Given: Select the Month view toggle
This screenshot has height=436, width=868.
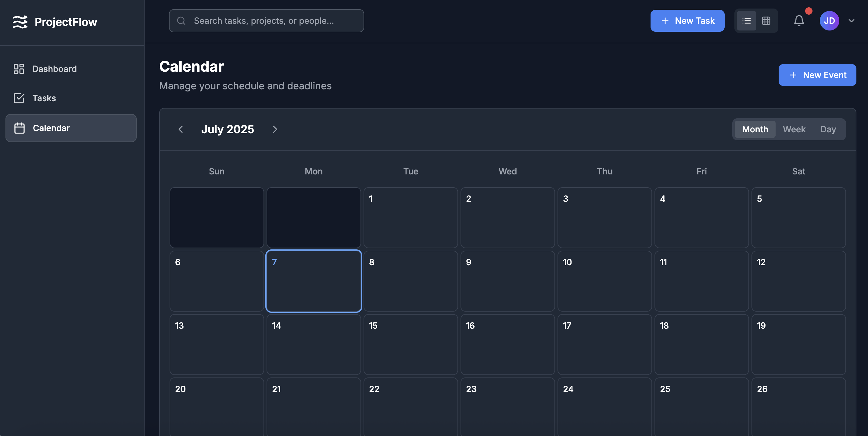Looking at the screenshot, I should [x=755, y=129].
